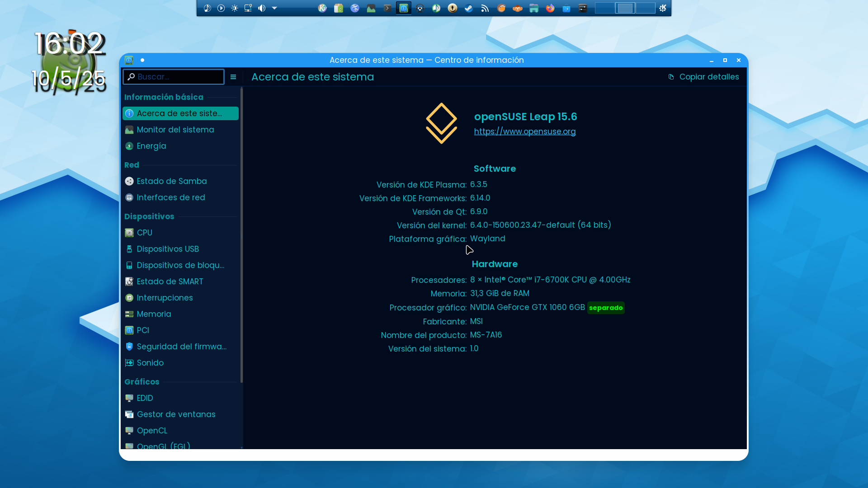The width and height of the screenshot is (868, 488).
Task: Click the Copiar detalles button
Action: click(x=703, y=77)
